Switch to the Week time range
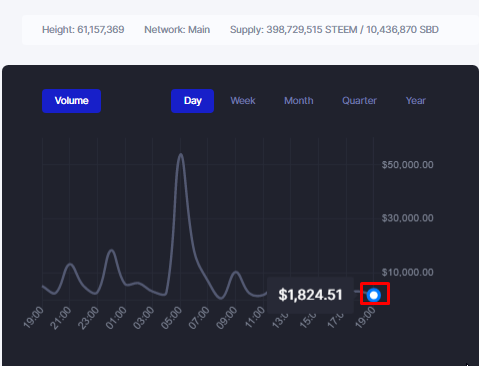The height and width of the screenshot is (366, 479). 243,101
